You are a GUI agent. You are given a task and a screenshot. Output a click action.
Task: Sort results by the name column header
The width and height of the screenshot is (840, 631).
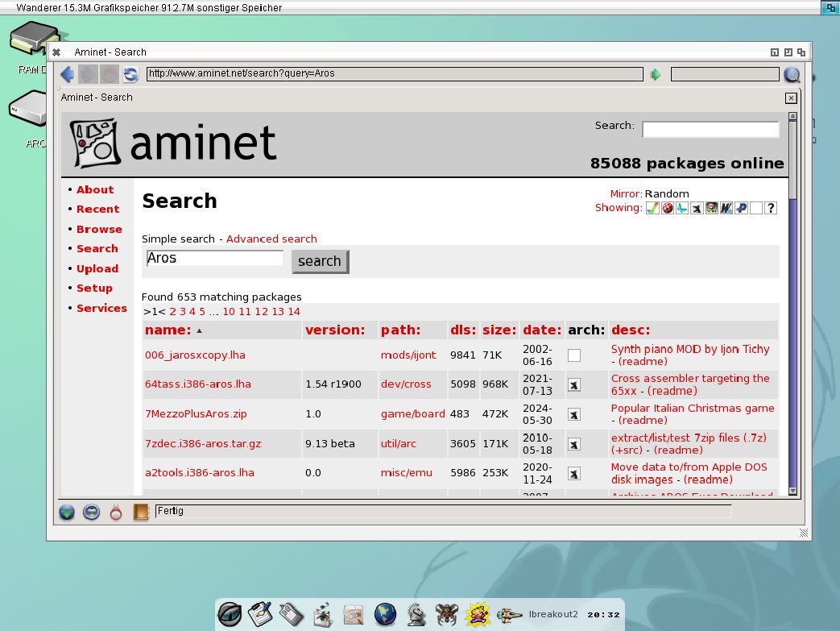[168, 330]
